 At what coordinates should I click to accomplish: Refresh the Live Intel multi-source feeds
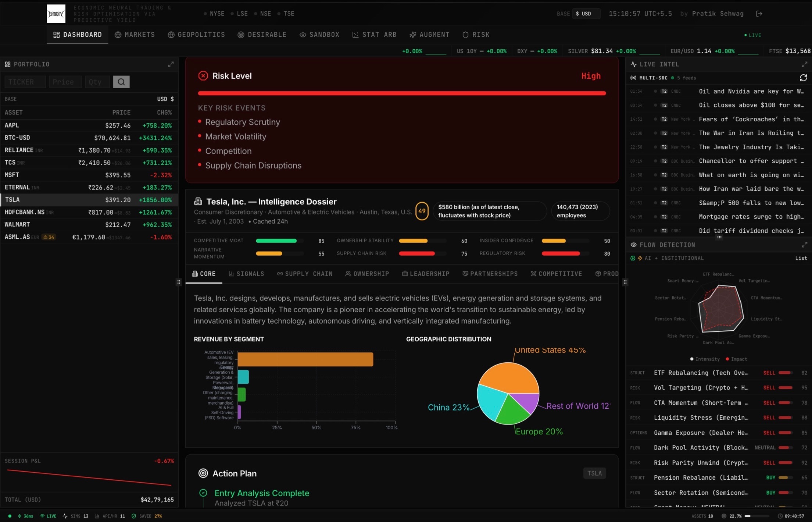click(803, 78)
